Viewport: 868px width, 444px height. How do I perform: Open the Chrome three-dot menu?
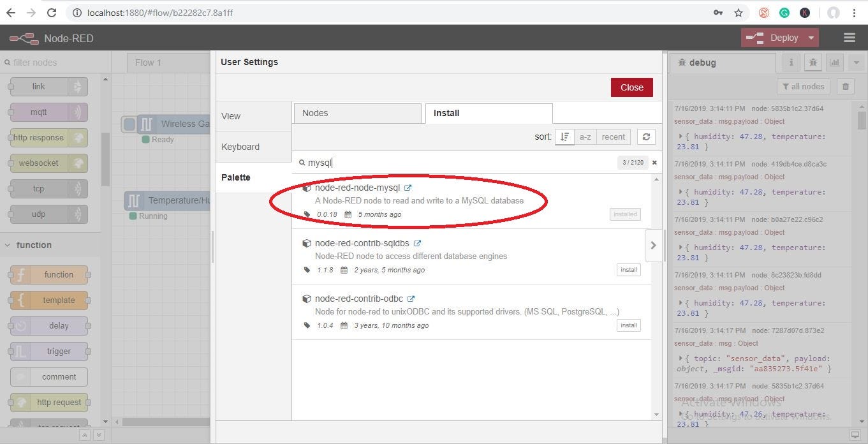point(854,13)
